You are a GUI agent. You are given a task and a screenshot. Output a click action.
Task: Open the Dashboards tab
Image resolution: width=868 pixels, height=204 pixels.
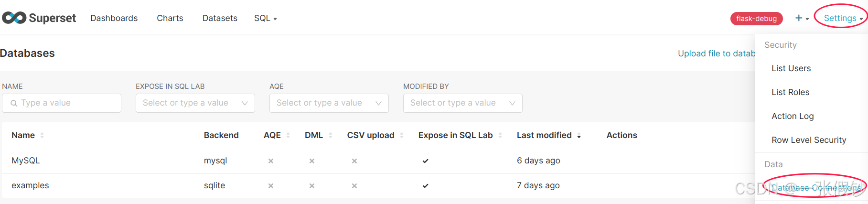tap(114, 18)
